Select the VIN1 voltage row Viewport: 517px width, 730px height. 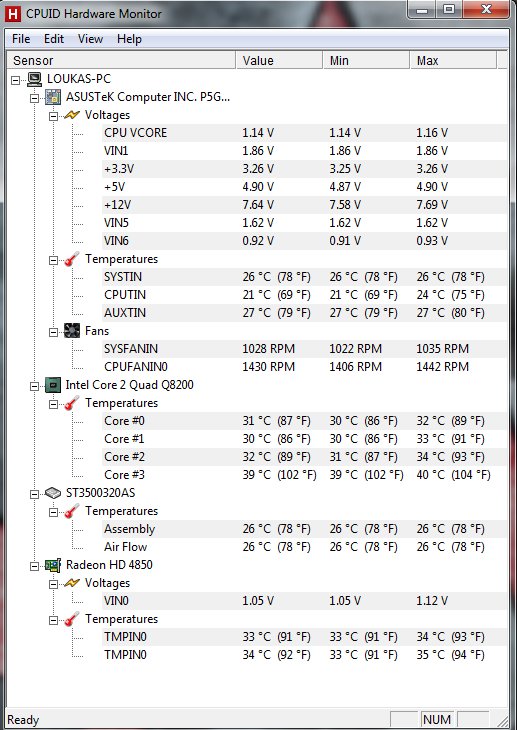click(304, 151)
